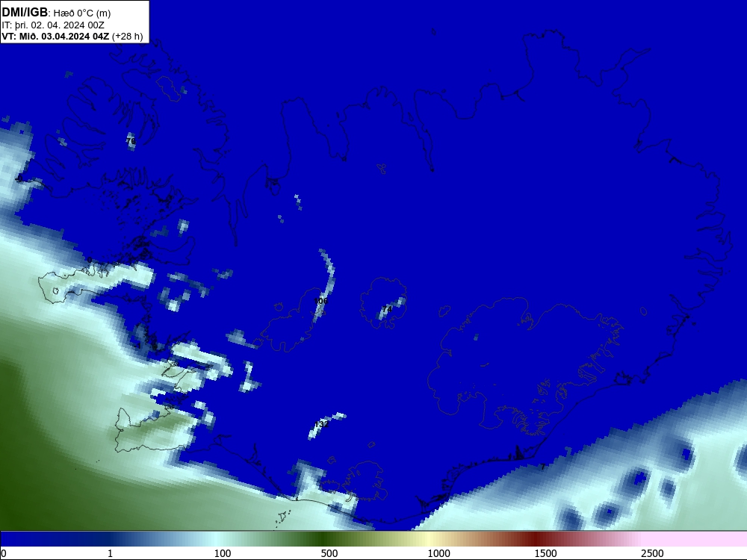Click the 'IT: þri. 02. 04. 2024 00Z' line
The width and height of the screenshot is (747, 560).
[x=53, y=25]
